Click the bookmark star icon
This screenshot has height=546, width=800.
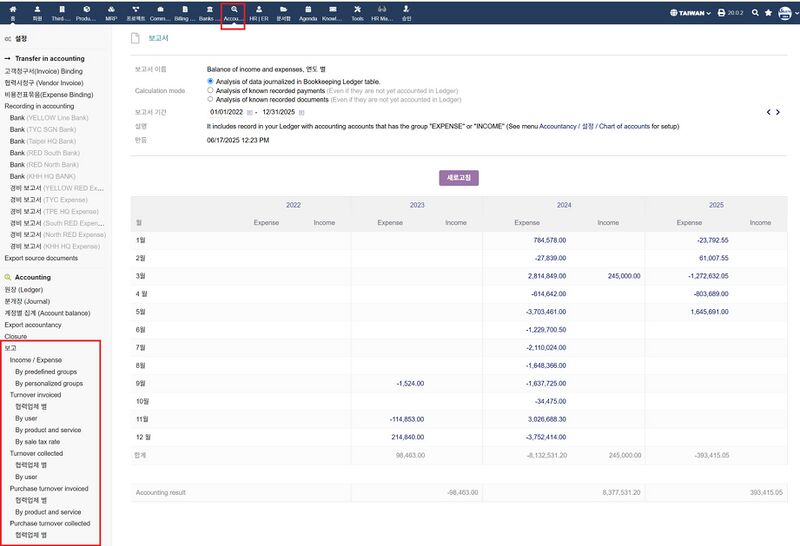768,13
